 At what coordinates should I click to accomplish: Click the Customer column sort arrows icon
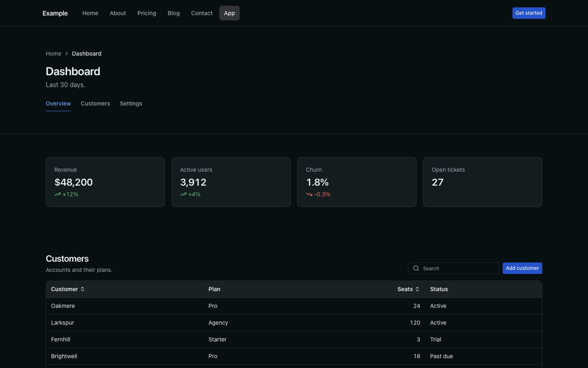coord(82,289)
